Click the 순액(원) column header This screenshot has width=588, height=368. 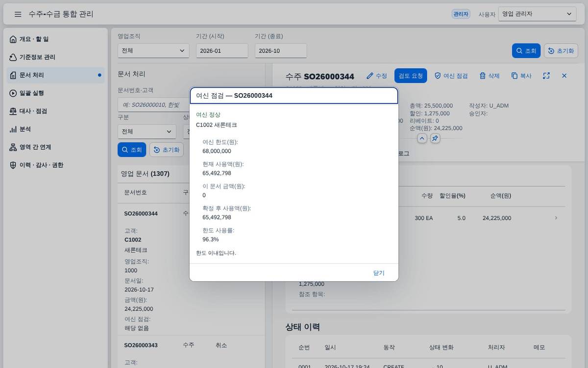pyautogui.click(x=500, y=195)
